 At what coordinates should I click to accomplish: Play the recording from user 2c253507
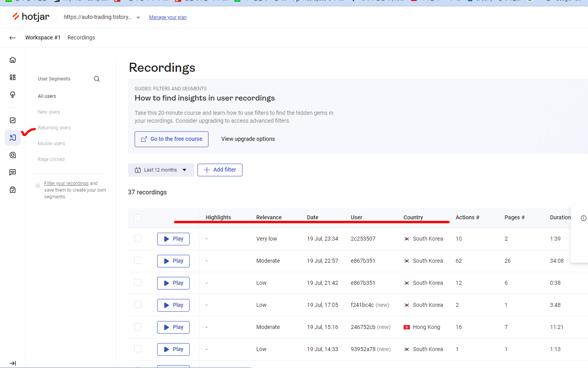coord(173,239)
